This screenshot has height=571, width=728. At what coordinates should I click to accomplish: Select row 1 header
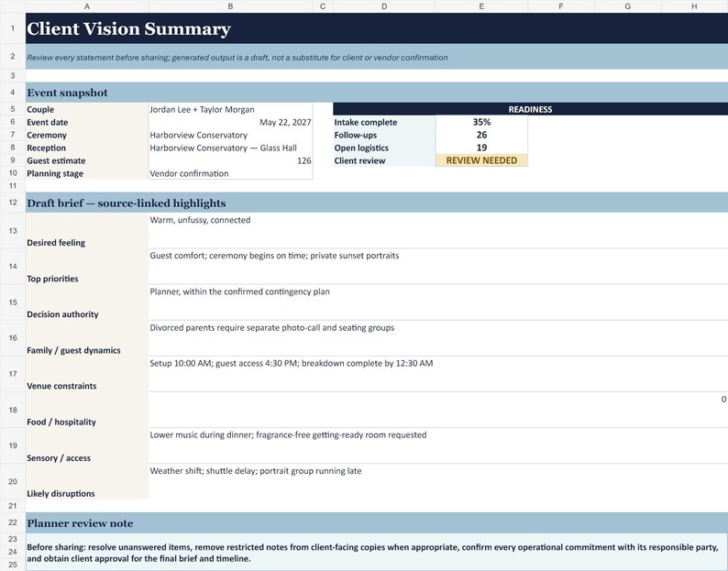pyautogui.click(x=13, y=28)
